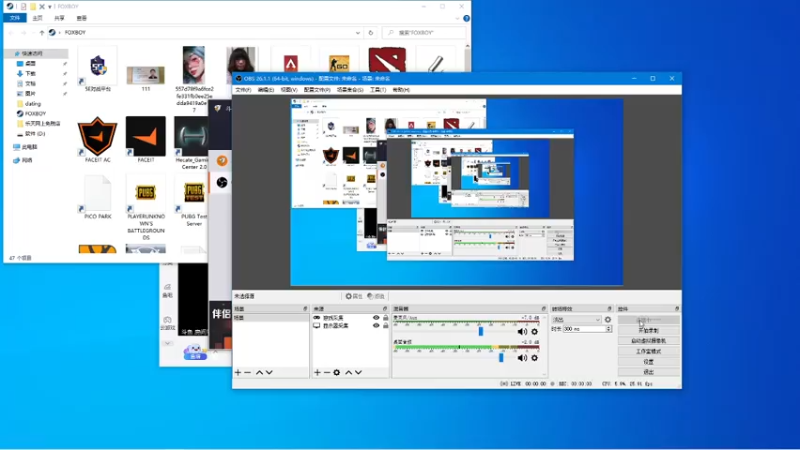800x450 pixels.
Task: Open the OBS 帮助(H) menu
Action: [401, 90]
